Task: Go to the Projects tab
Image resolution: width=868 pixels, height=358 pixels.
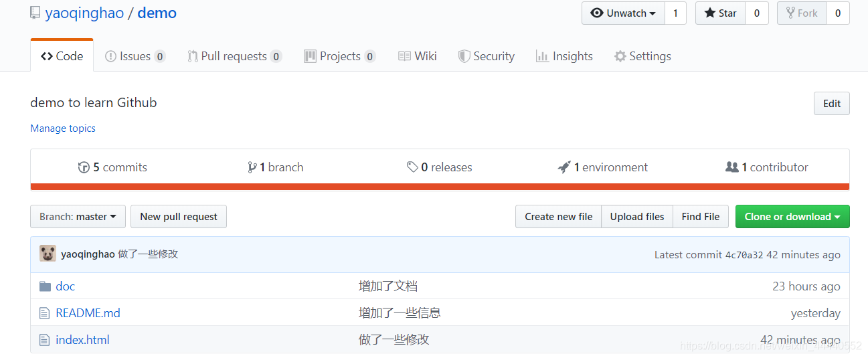Action: click(x=339, y=56)
